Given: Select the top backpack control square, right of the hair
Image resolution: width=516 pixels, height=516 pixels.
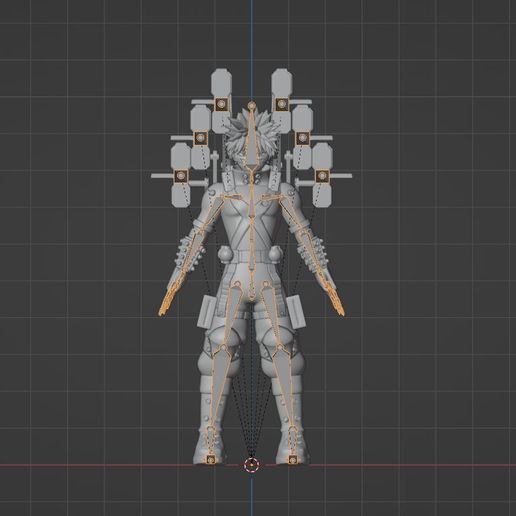Looking at the screenshot, I should [282, 105].
